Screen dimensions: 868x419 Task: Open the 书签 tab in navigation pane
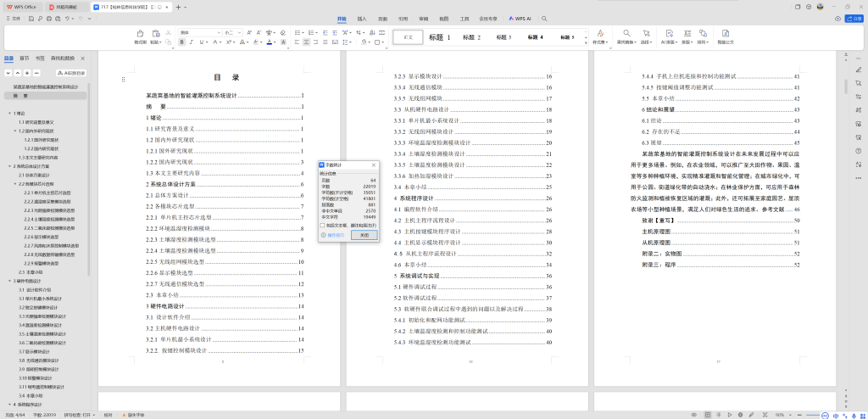(x=40, y=58)
